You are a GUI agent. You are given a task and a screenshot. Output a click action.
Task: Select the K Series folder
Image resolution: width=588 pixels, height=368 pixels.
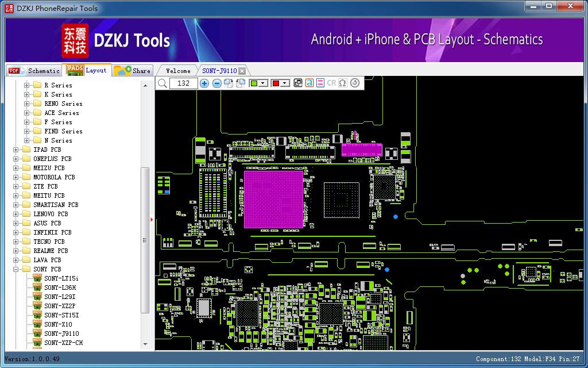click(58, 94)
